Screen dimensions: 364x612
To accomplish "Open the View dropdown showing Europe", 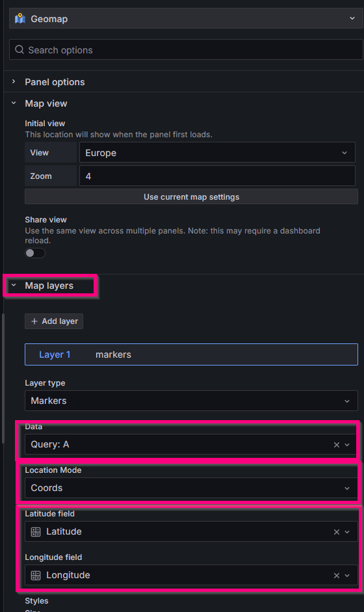I will (x=217, y=153).
